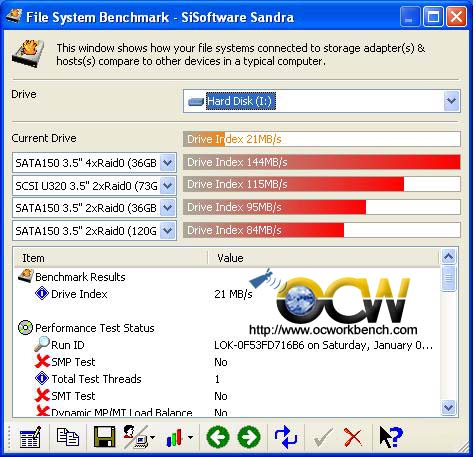Click the results list scroll down arrow
The height and width of the screenshot is (457, 476).
448,407
